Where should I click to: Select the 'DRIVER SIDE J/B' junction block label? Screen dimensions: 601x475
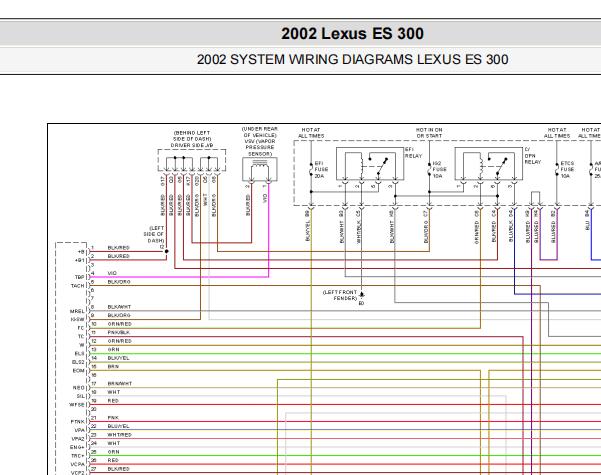pyautogui.click(x=192, y=146)
